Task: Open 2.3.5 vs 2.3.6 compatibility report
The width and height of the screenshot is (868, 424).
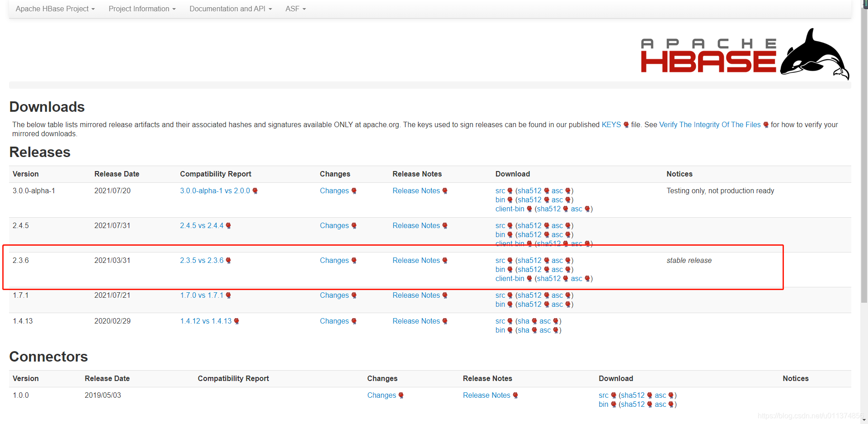Action: (x=202, y=260)
